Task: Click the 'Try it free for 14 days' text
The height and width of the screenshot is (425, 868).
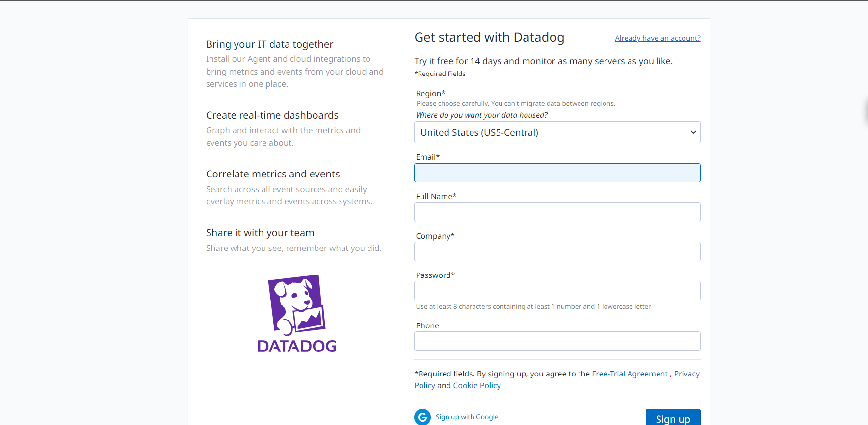Action: (x=544, y=61)
